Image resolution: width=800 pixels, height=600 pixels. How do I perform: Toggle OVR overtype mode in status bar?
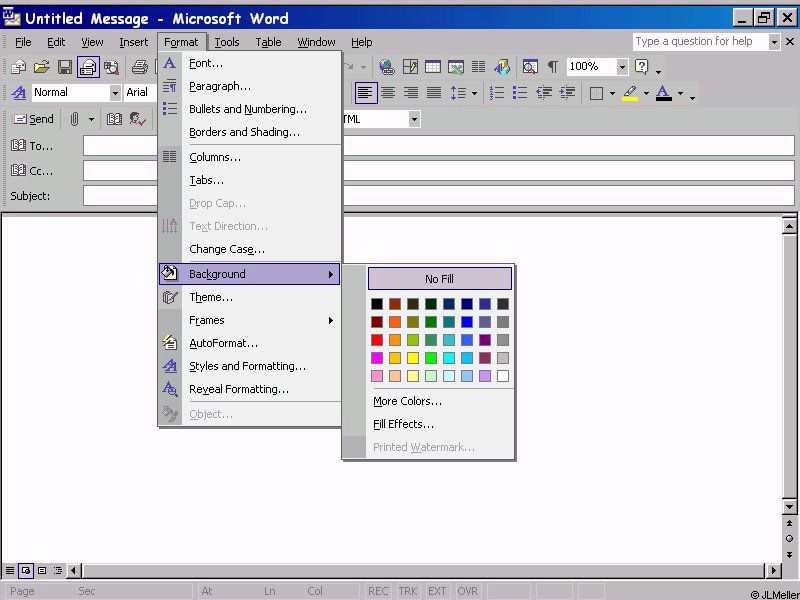[x=468, y=591]
